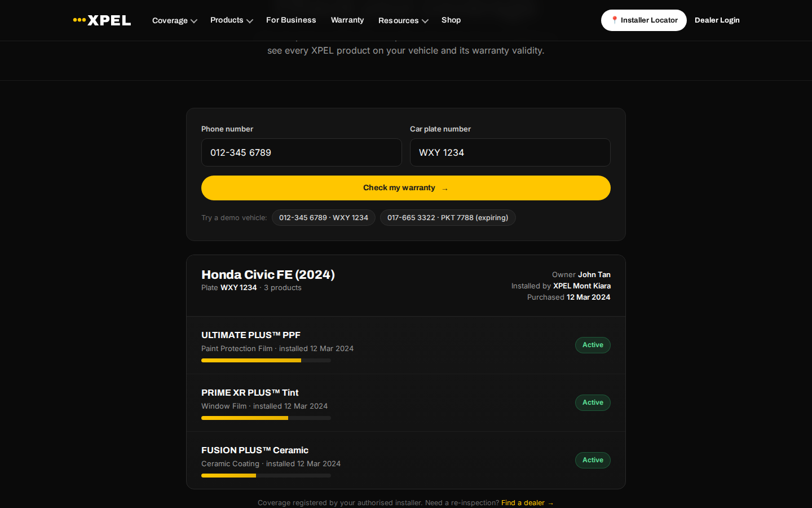Click the FUSION PLUS Ceramic Active badge
This screenshot has height=508, width=812.
click(x=593, y=460)
